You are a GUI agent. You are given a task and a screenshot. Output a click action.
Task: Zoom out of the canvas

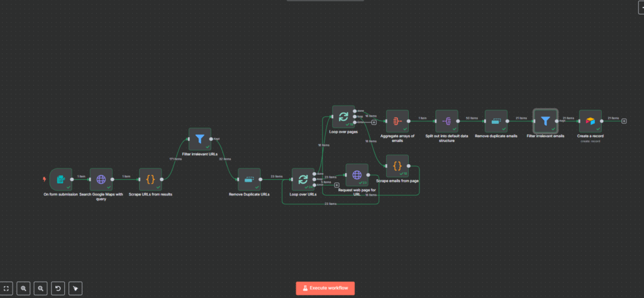41,288
